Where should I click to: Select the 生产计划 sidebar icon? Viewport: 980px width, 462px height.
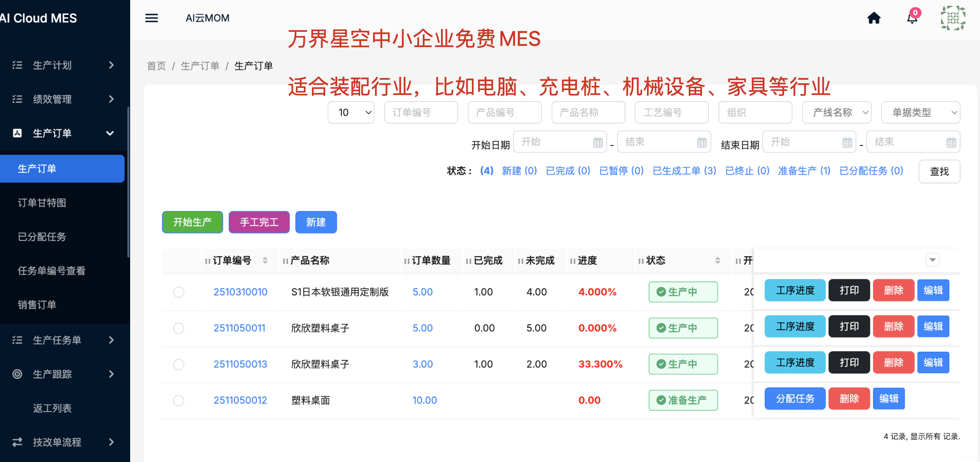[x=17, y=65]
